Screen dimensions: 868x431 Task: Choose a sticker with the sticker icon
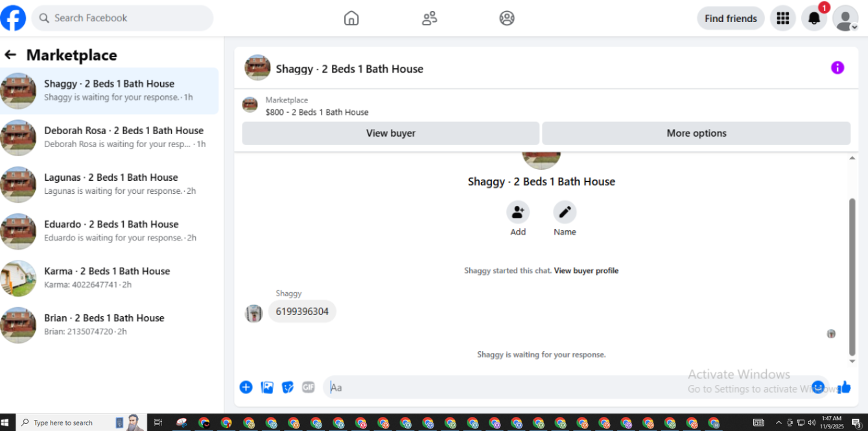[x=288, y=387]
